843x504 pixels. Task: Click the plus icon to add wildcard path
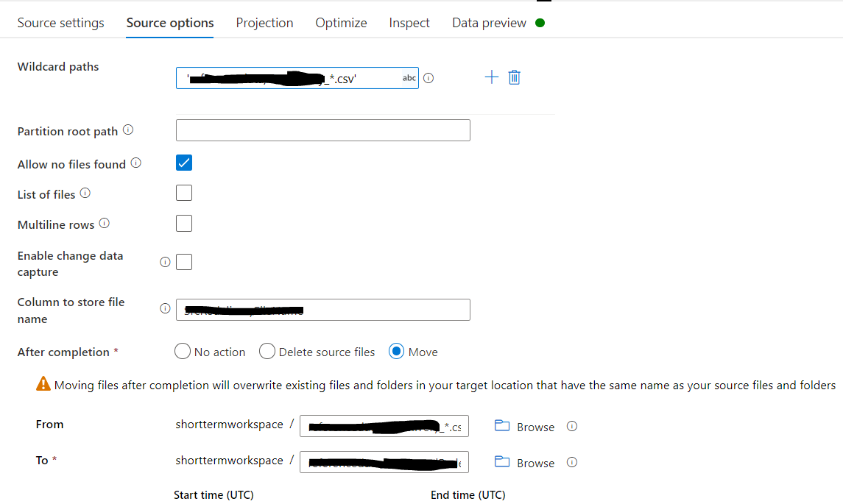point(492,77)
